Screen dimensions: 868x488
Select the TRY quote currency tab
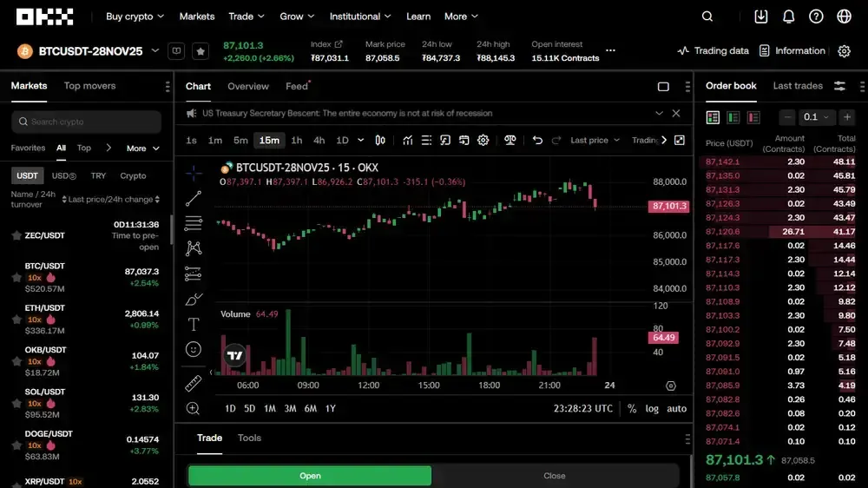98,175
